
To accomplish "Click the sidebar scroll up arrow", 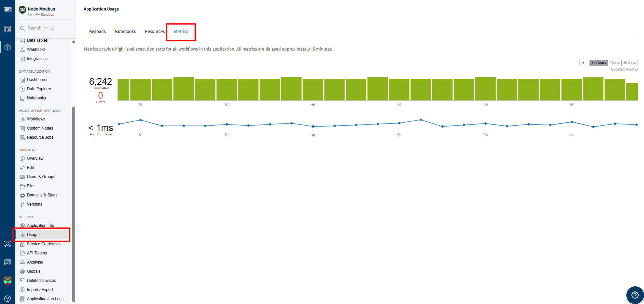I will click(x=74, y=41).
